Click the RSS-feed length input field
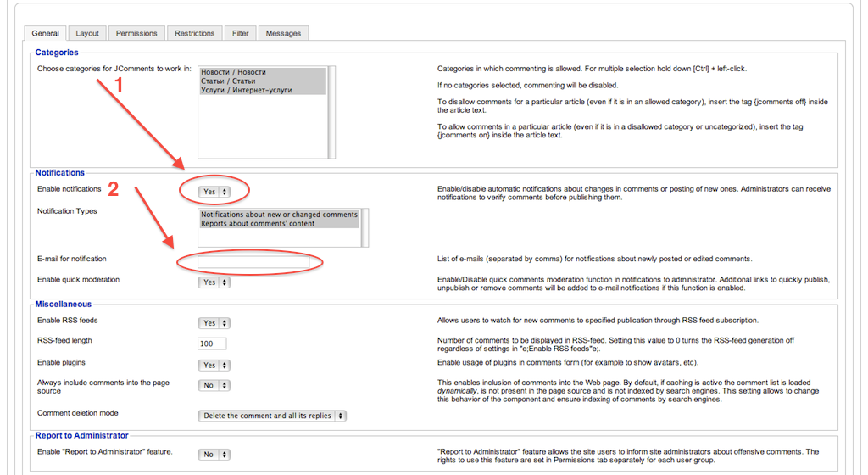The height and width of the screenshot is (475, 868). 212,344
